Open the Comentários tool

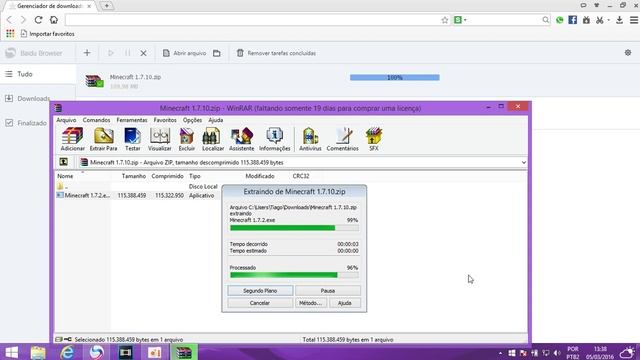342,139
